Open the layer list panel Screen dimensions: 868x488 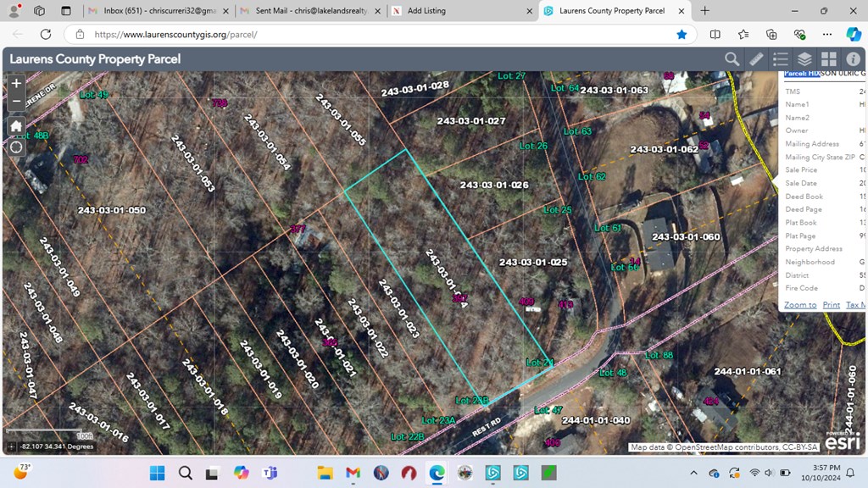(x=805, y=59)
